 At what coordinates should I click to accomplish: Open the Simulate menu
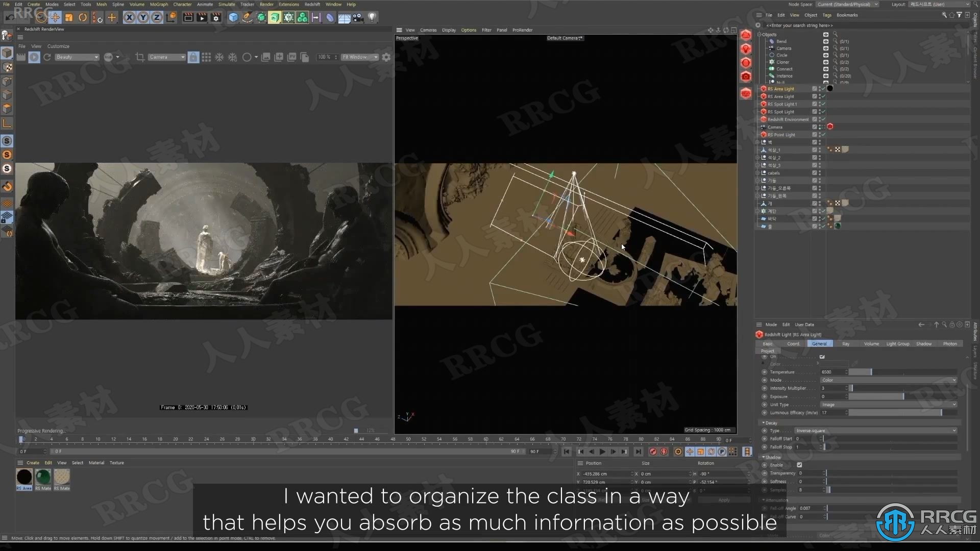227,4
